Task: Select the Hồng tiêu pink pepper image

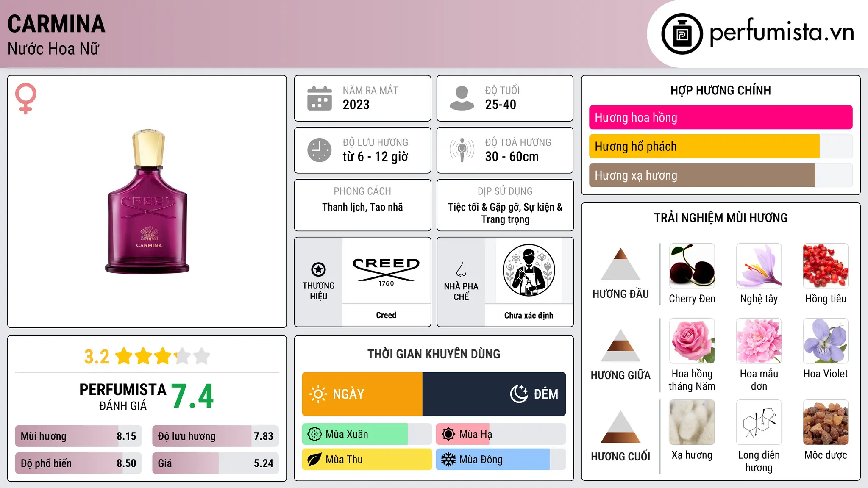Action: [x=826, y=266]
